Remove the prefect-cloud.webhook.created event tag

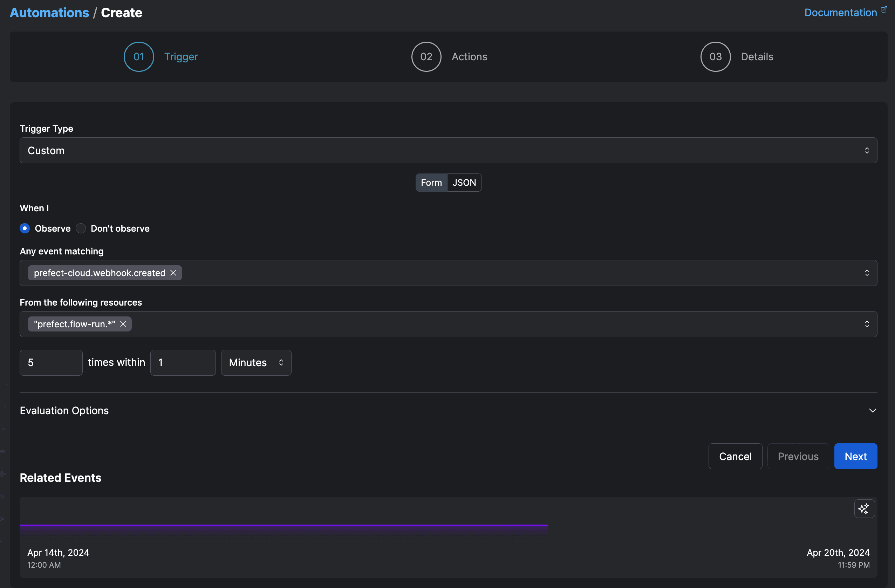pyautogui.click(x=173, y=273)
